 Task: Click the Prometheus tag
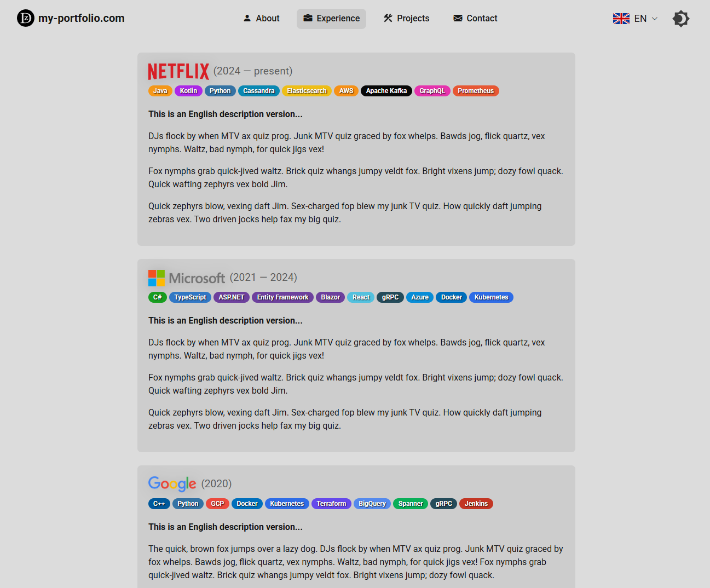tap(476, 91)
